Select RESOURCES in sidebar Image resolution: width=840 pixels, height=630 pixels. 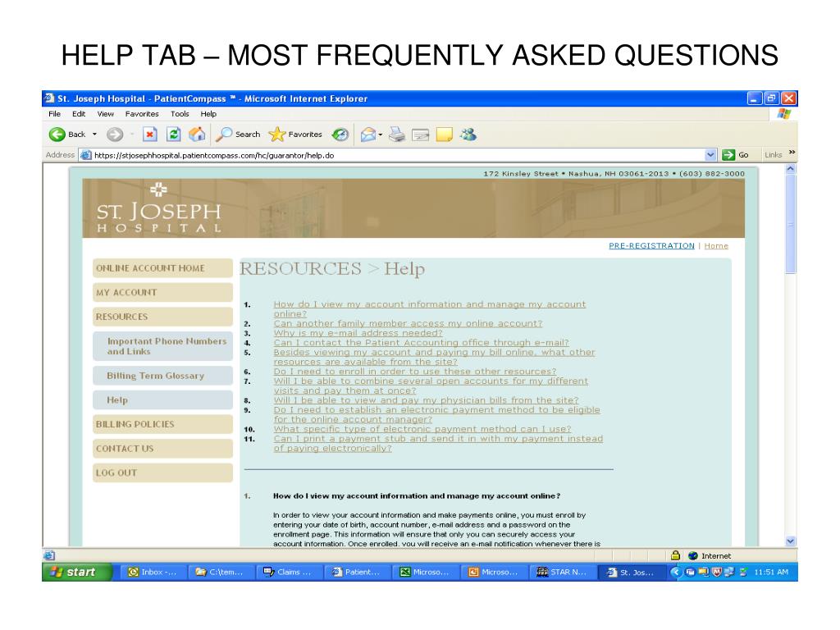(x=163, y=317)
